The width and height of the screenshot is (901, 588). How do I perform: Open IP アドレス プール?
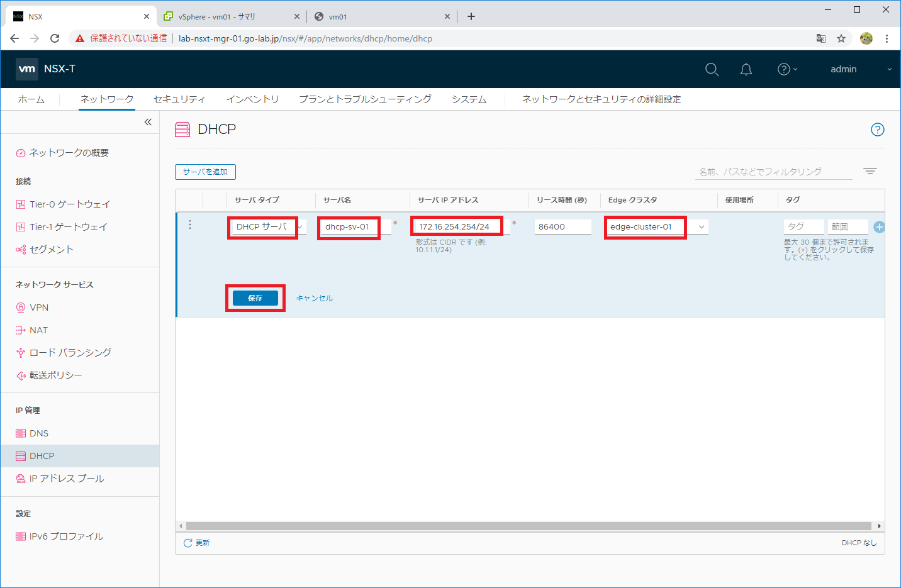click(x=67, y=479)
